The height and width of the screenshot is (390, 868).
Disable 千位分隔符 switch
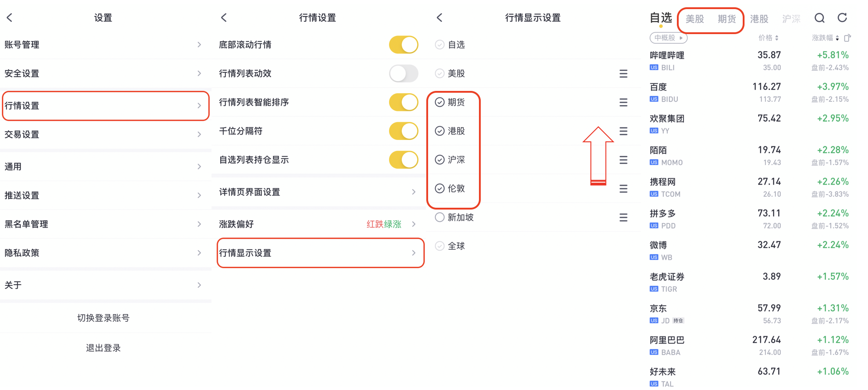[x=403, y=131]
